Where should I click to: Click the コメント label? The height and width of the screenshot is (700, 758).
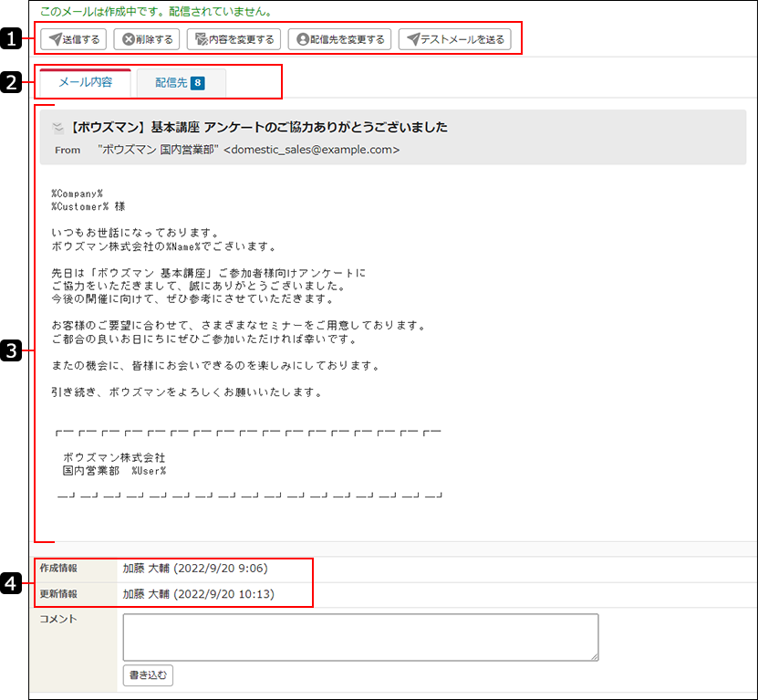point(58,619)
